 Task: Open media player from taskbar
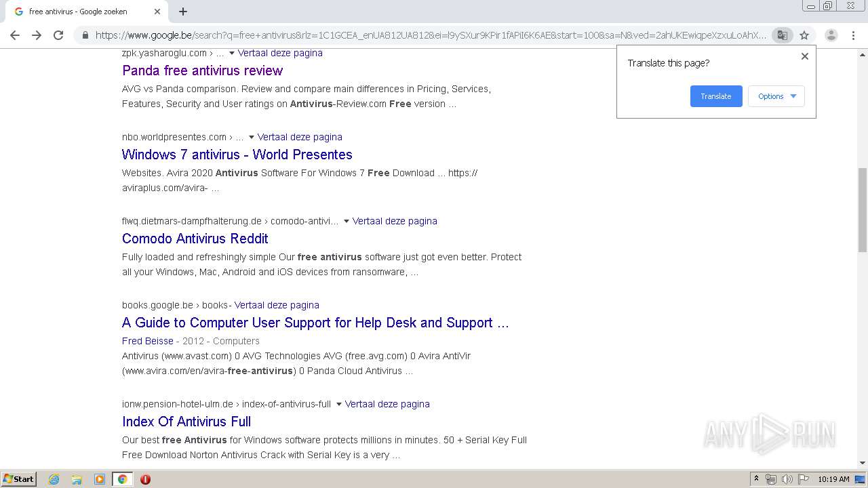coord(100,479)
